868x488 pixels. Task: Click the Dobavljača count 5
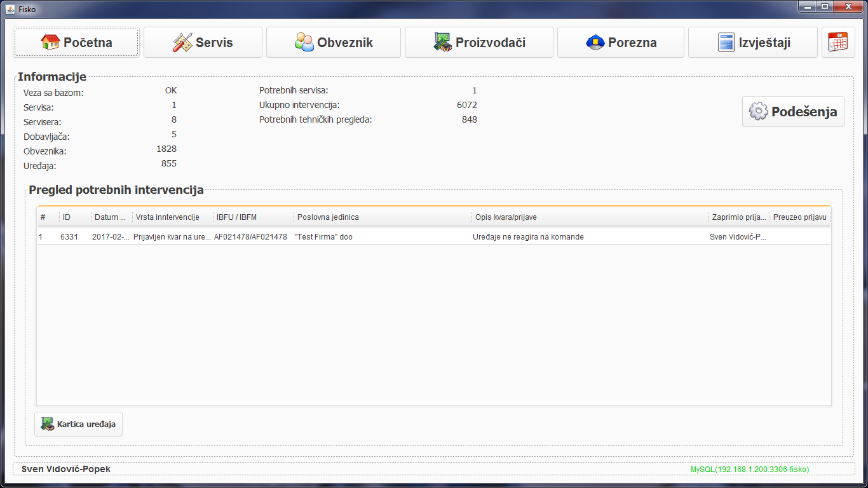174,134
